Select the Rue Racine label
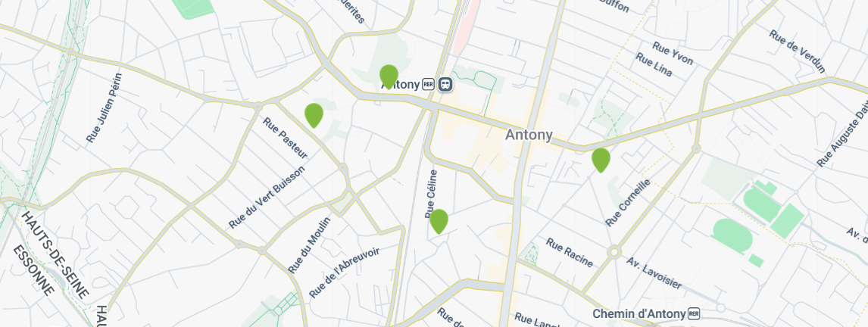 [x=569, y=252]
